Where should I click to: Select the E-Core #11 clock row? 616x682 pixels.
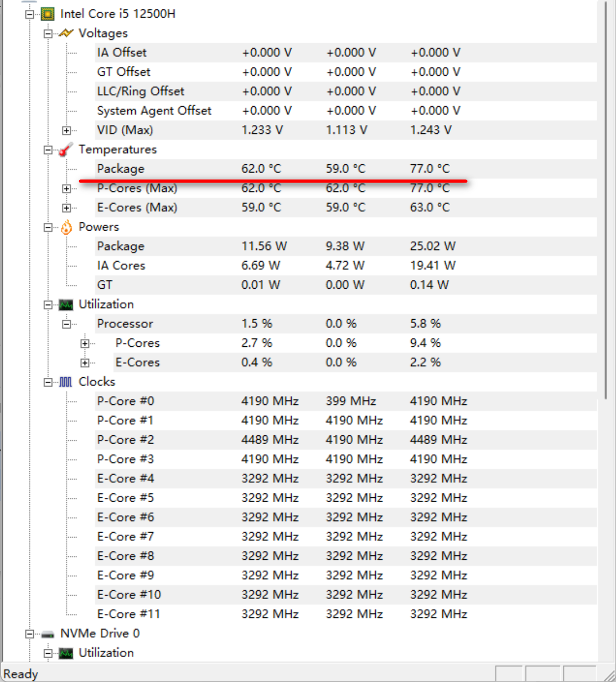[346, 614]
